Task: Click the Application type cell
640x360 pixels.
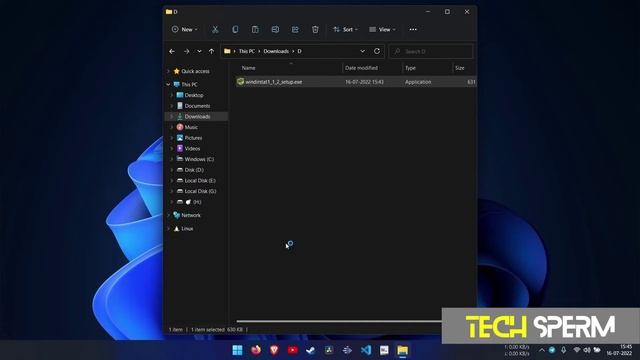Action: click(x=418, y=82)
